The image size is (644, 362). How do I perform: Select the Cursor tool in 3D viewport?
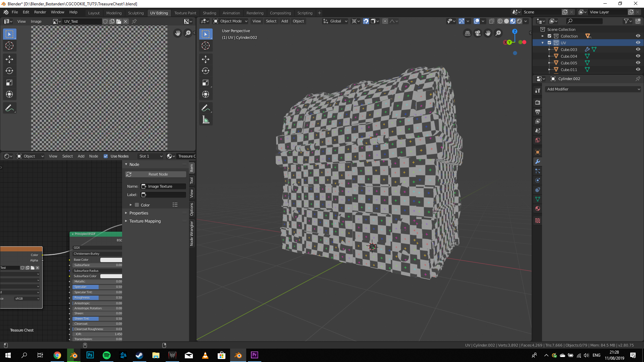pyautogui.click(x=206, y=46)
